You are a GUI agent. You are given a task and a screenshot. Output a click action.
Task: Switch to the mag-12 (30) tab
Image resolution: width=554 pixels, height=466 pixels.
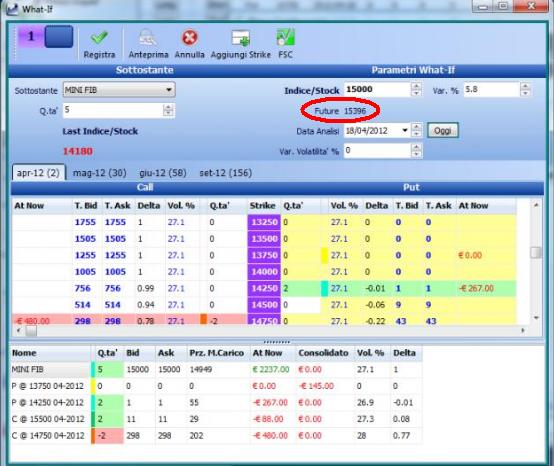pyautogui.click(x=99, y=173)
